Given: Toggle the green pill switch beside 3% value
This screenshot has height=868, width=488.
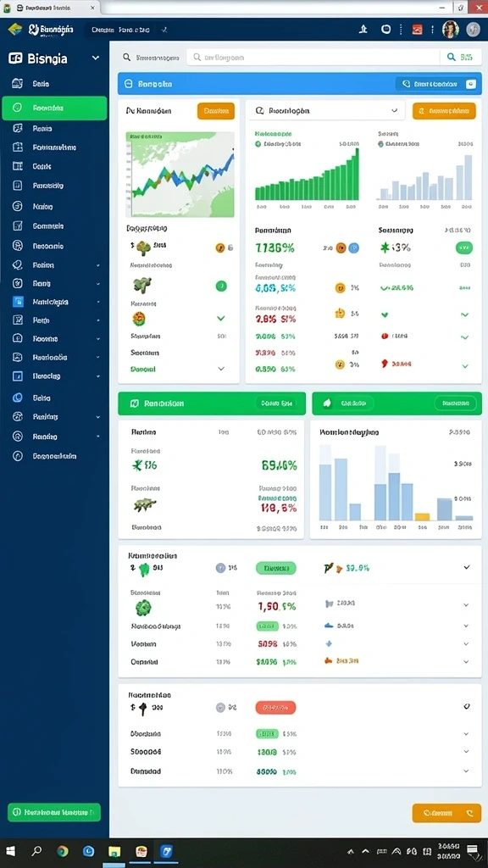Looking at the screenshot, I should (x=464, y=248).
